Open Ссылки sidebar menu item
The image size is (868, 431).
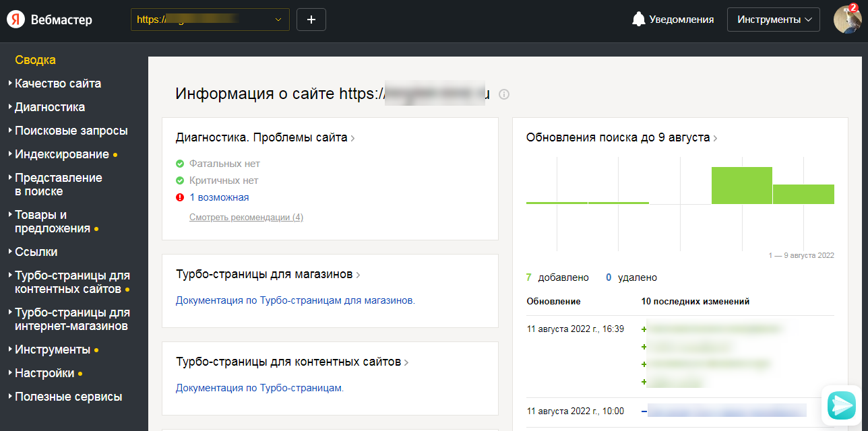(36, 252)
